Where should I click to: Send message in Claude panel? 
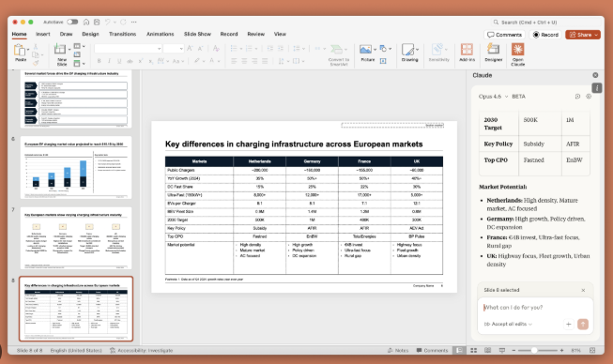click(583, 324)
